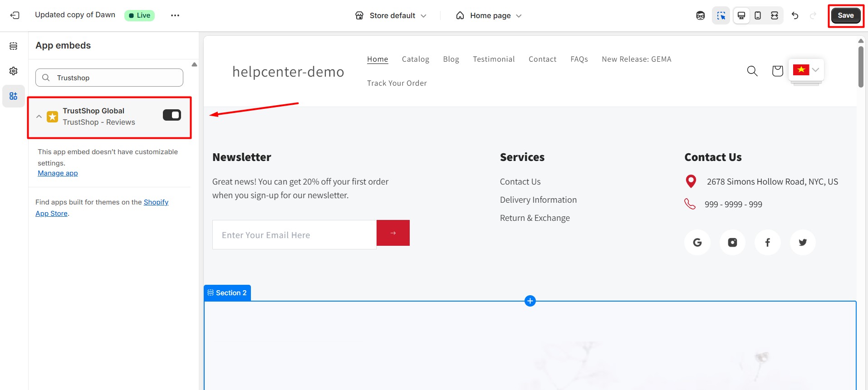
Task: Open the shopping cart icon
Action: 777,71
